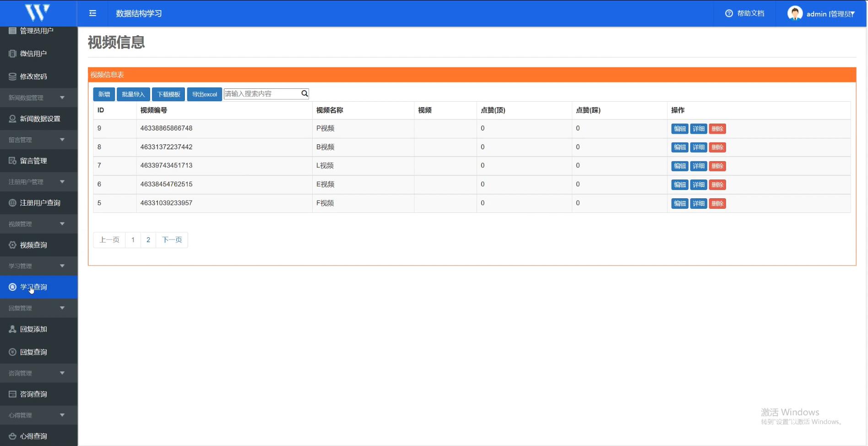Click the W logo in header
868x446 pixels.
(37, 12)
